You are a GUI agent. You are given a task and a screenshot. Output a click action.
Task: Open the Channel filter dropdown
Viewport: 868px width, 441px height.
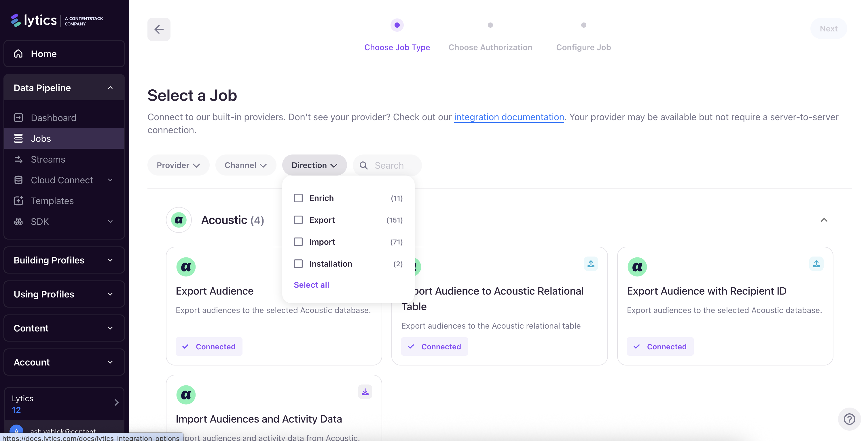[x=246, y=165]
